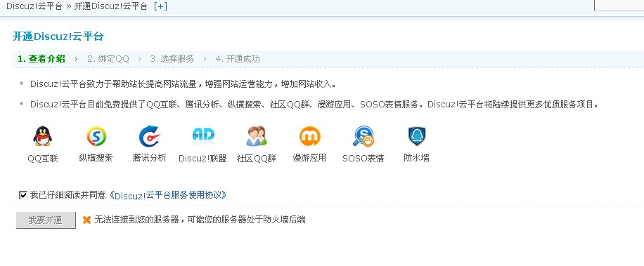Click the 腾讯分析 icon

click(x=149, y=136)
